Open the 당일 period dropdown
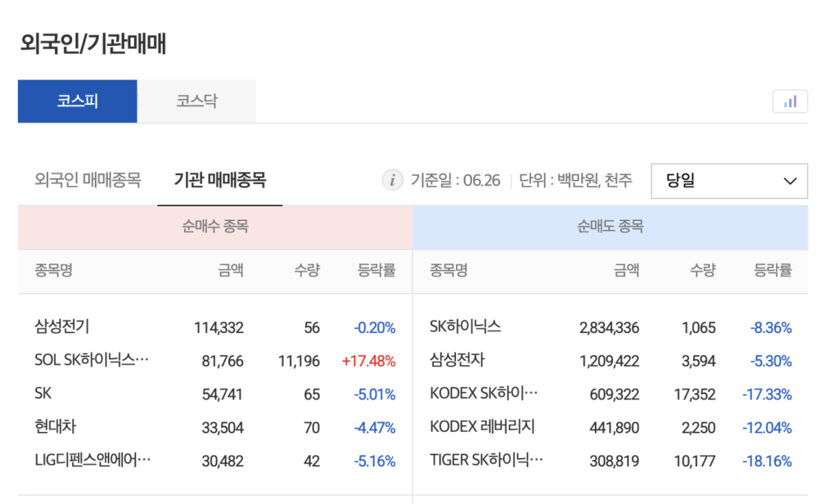The width and height of the screenshot is (838, 504). coord(729,181)
